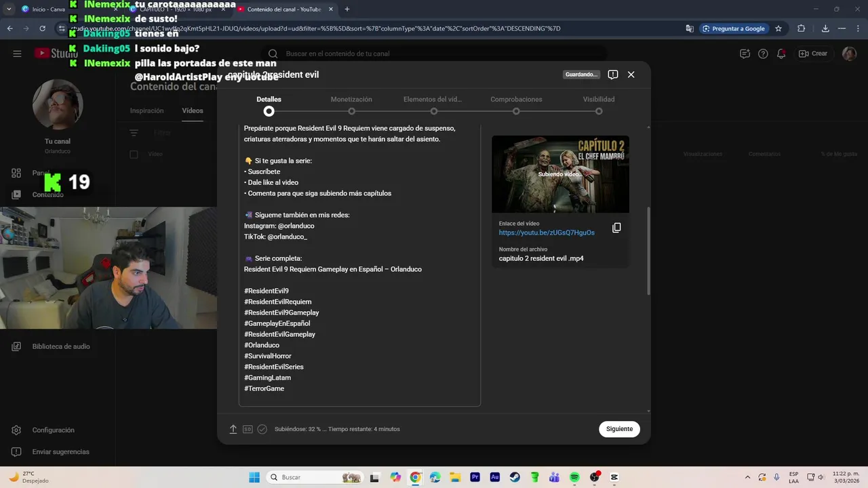The width and height of the screenshot is (868, 488).
Task: Open the Windows Start menu
Action: 254,477
